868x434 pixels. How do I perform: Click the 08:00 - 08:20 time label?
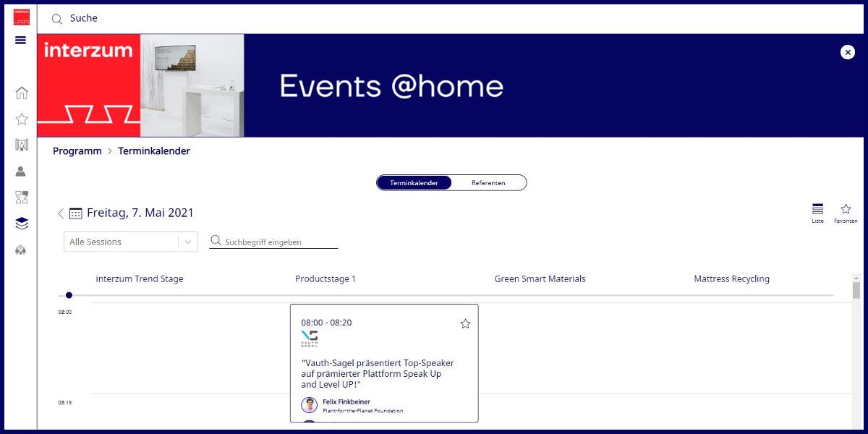[326, 323]
